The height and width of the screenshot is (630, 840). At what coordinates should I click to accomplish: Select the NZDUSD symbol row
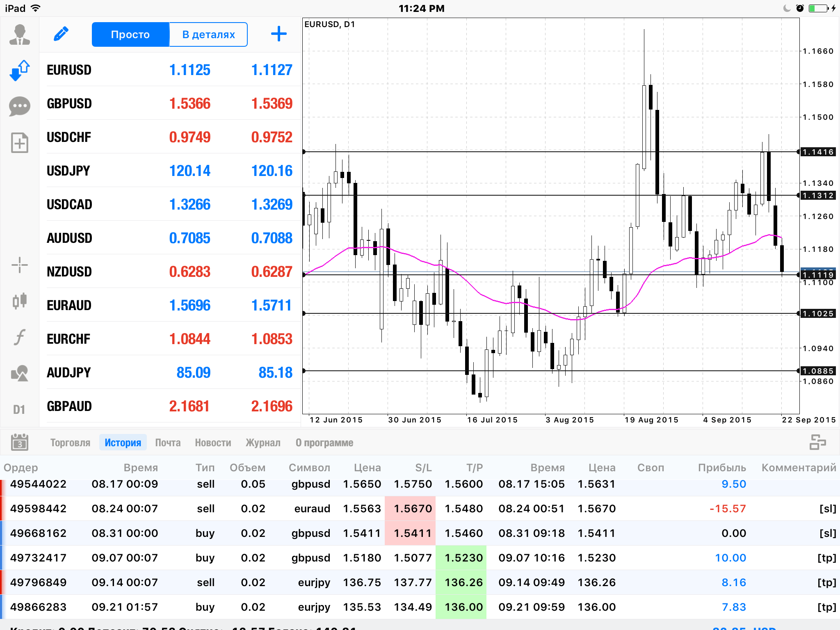click(170, 272)
